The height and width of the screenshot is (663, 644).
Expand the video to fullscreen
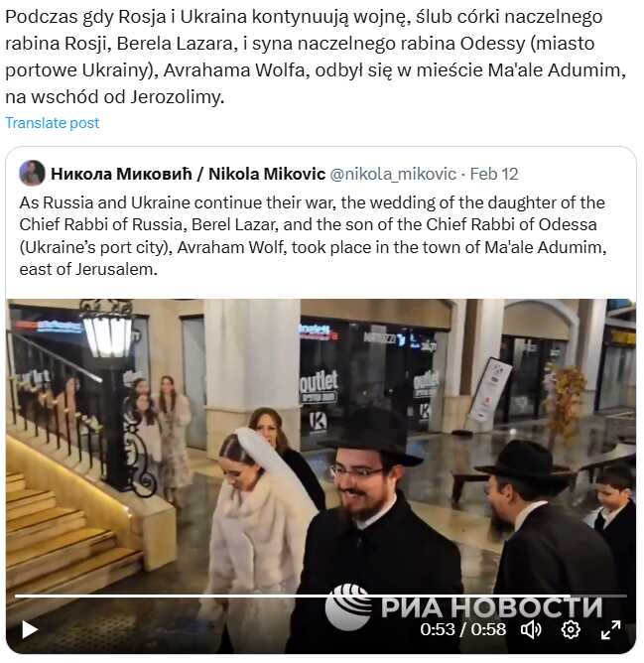pos(610,629)
